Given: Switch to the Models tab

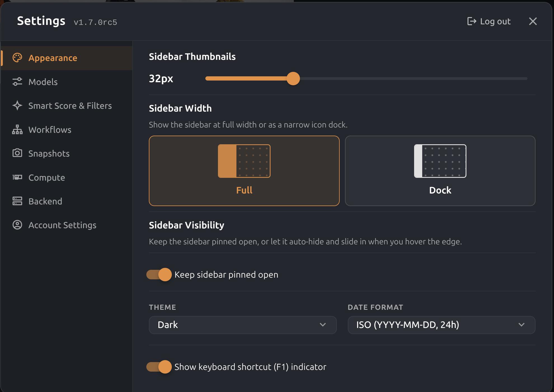Looking at the screenshot, I should point(67,82).
